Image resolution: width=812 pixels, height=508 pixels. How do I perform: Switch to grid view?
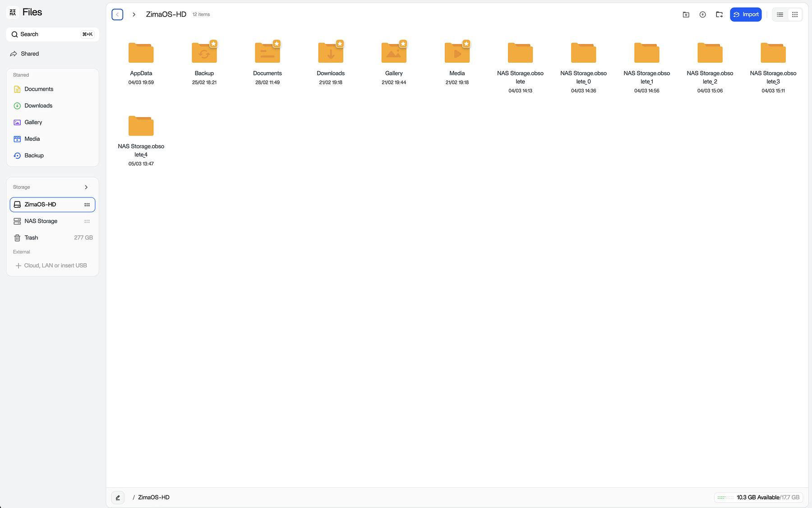pos(795,14)
